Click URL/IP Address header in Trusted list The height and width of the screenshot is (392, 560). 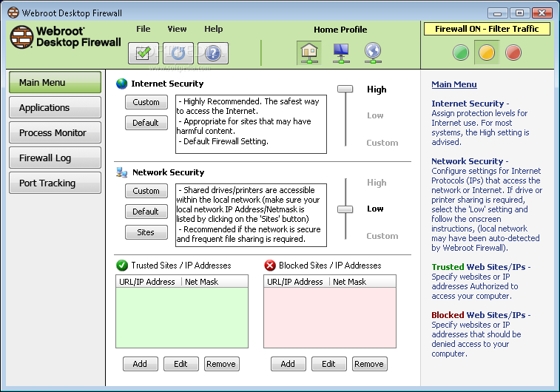(147, 282)
